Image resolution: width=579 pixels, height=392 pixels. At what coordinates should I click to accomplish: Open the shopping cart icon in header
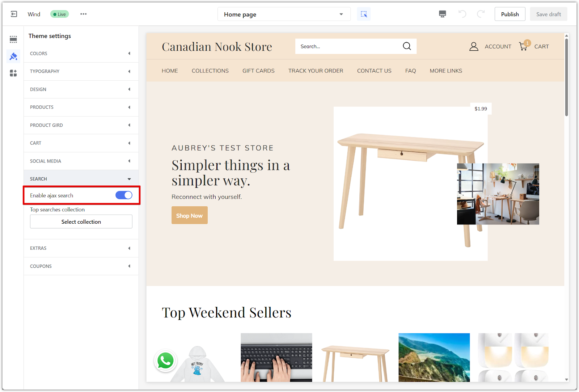tap(523, 46)
